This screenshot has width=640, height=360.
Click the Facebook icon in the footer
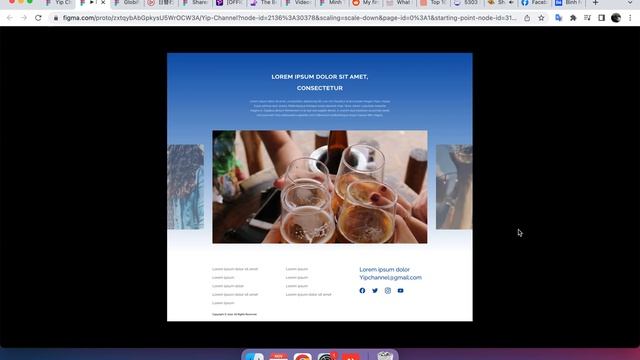point(362,291)
